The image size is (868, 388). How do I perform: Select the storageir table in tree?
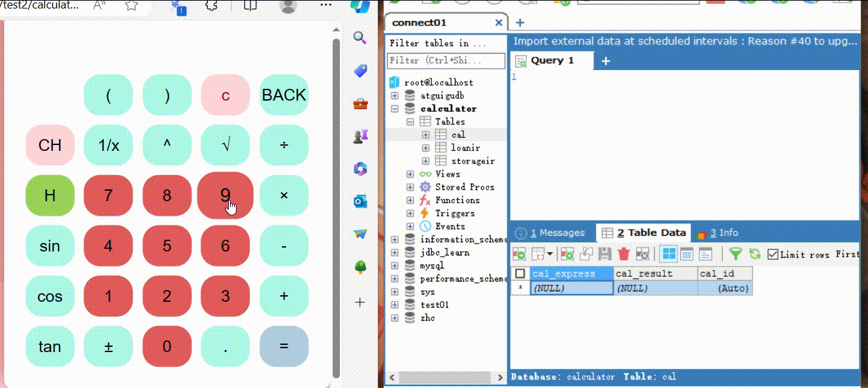[473, 161]
